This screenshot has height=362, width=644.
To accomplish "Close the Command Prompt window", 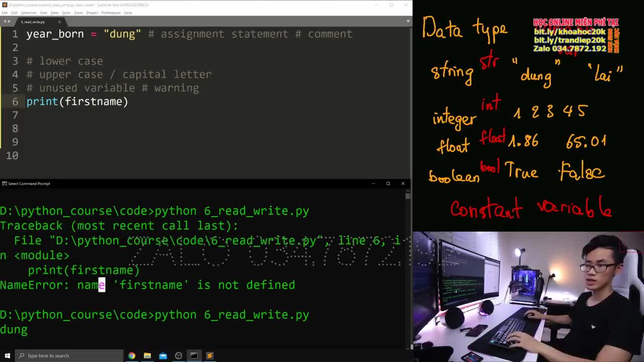I will point(403,184).
